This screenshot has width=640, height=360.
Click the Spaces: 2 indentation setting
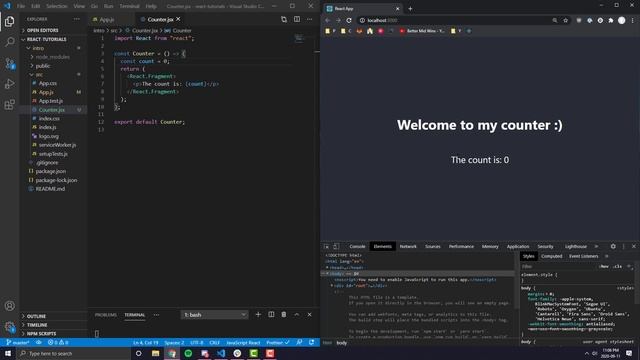coord(174,342)
